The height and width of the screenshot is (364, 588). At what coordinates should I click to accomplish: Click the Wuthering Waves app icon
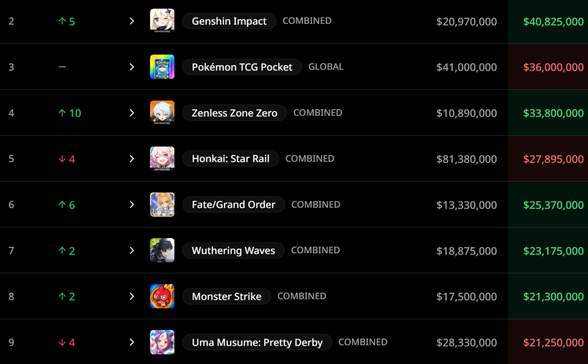click(162, 250)
